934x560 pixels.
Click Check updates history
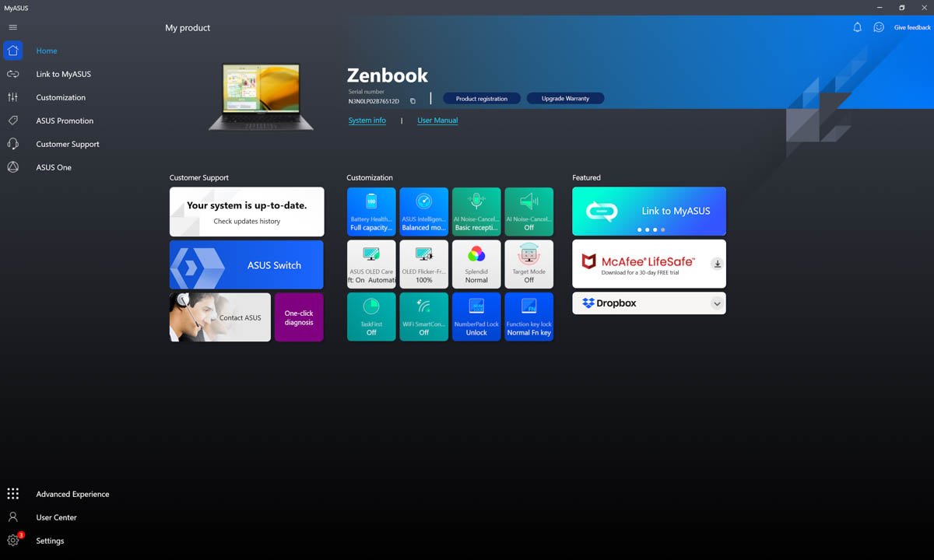coord(247,222)
